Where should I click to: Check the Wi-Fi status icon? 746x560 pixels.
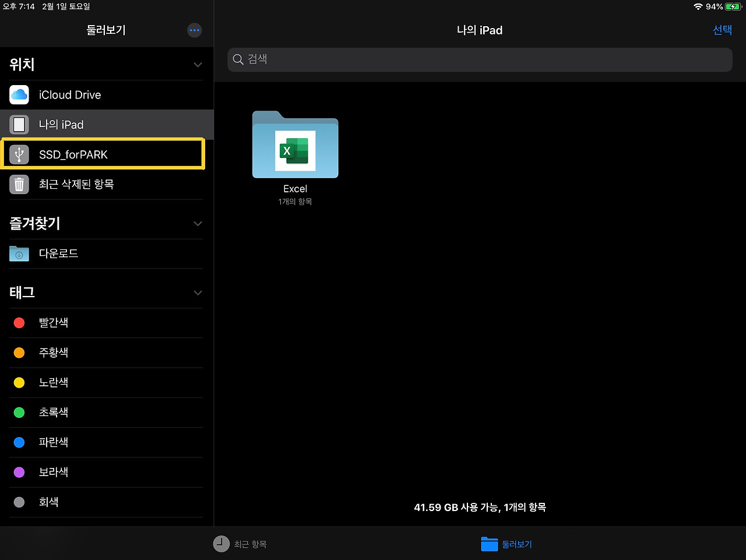click(698, 6)
